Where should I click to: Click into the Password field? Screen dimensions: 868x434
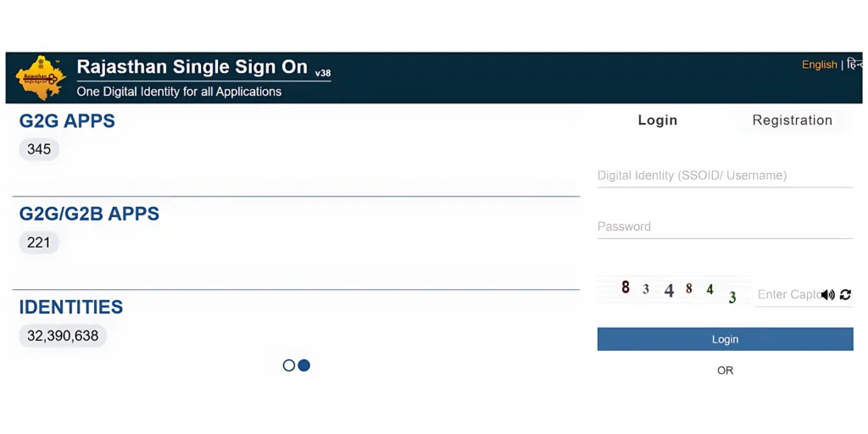(724, 226)
